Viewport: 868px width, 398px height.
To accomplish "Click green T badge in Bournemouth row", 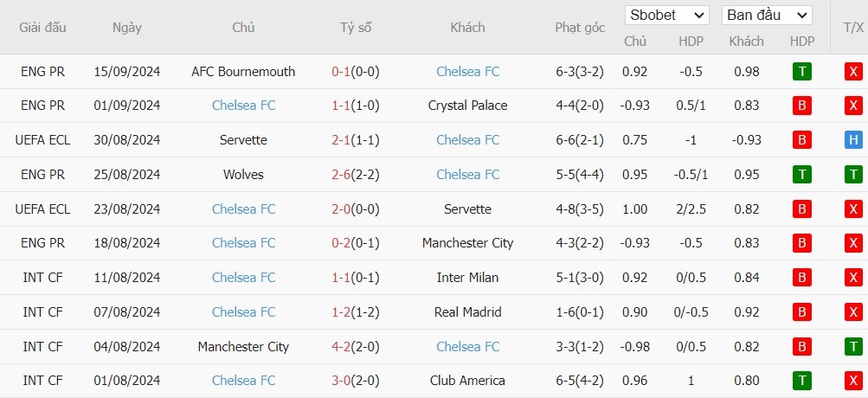I will [x=801, y=72].
